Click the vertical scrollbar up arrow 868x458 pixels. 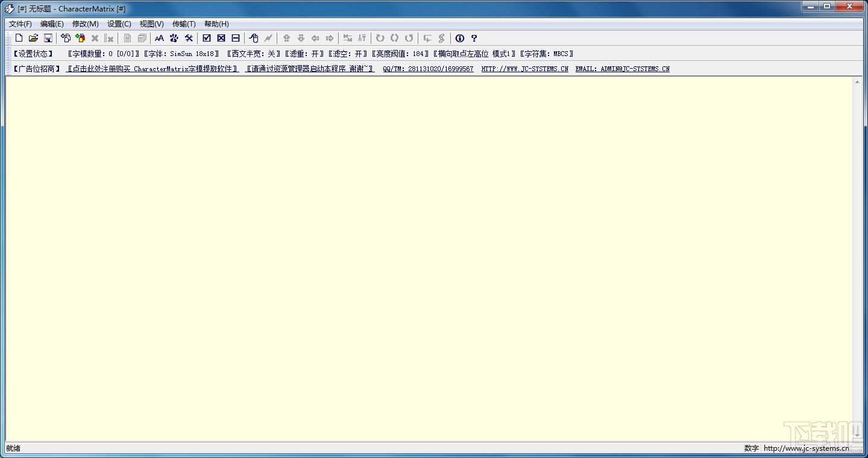pyautogui.click(x=857, y=82)
